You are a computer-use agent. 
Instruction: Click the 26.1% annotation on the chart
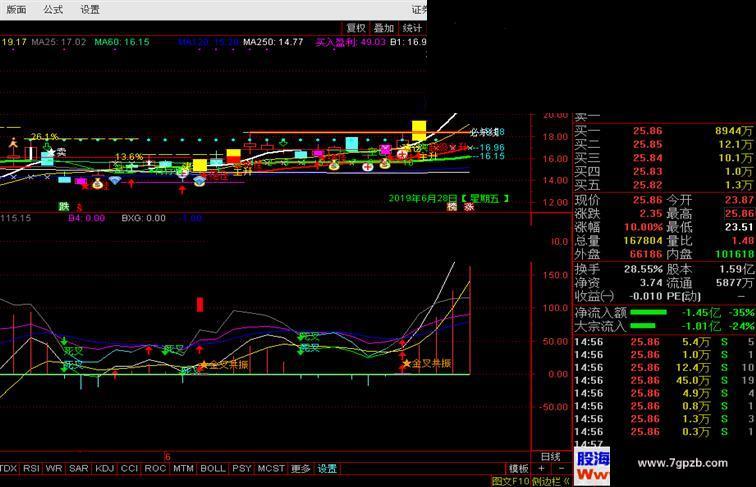(x=45, y=137)
